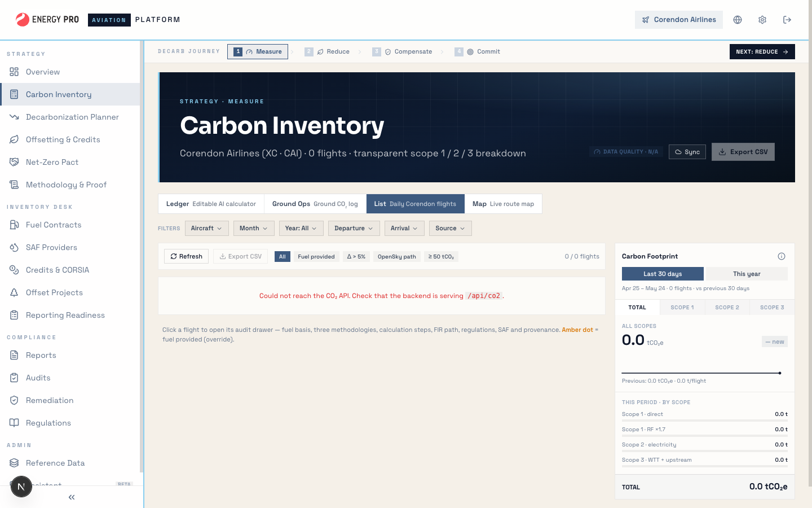The image size is (812, 508).
Task: Click the Scope 1 · direct bar
Action: pos(705,421)
